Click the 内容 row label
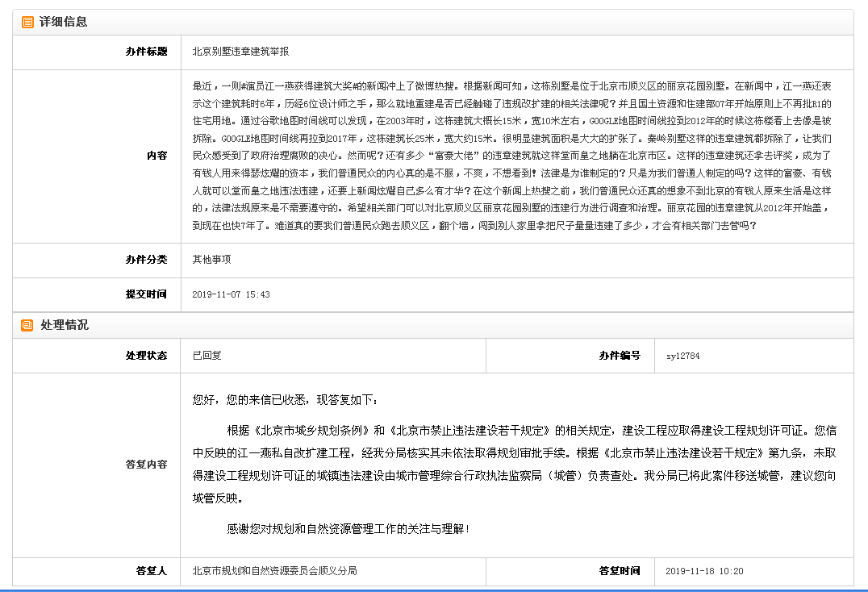Image resolution: width=868 pixels, height=592 pixels. 156,156
